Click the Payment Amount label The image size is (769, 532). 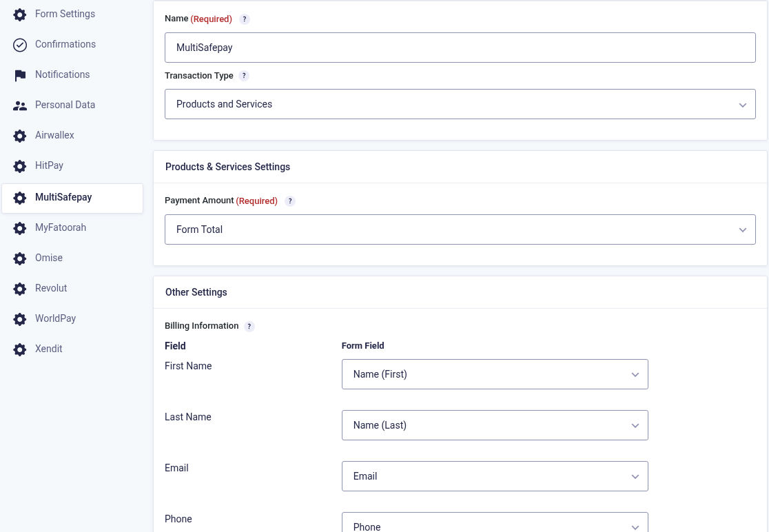point(199,201)
